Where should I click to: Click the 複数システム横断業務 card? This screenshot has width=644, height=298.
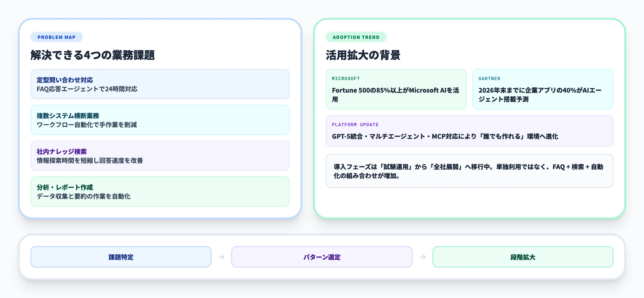pos(160,120)
